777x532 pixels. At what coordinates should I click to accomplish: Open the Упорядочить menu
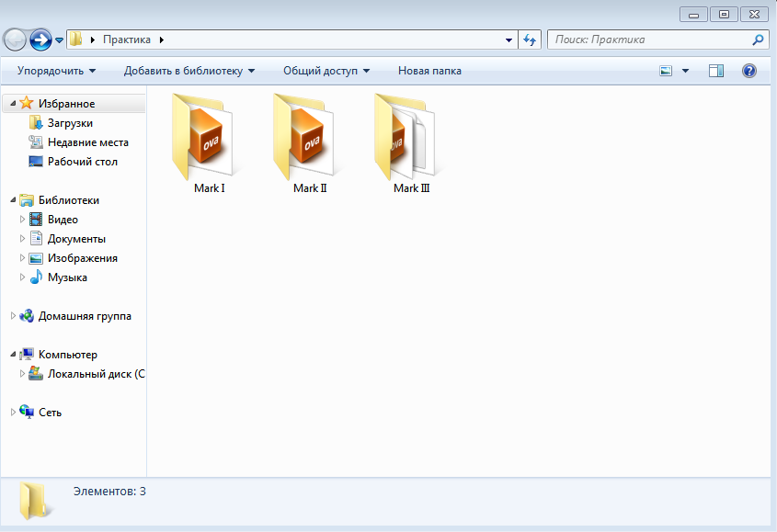tap(56, 71)
